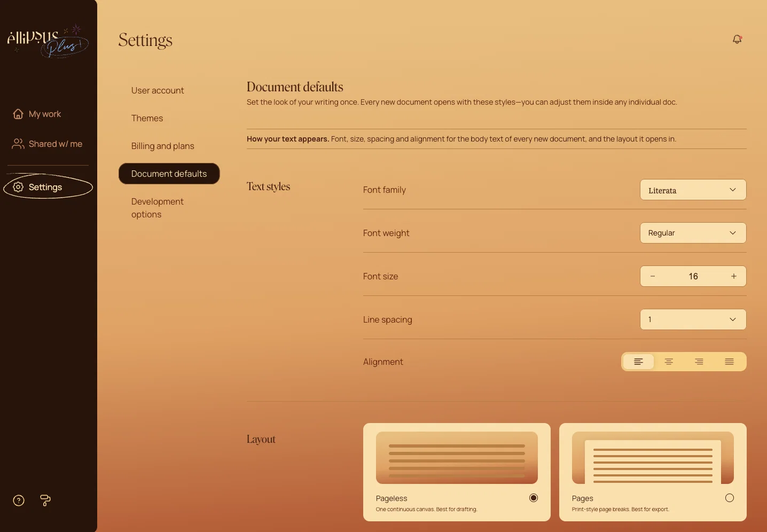Select the Document defaults tab
This screenshot has width=767, height=532.
click(x=169, y=174)
